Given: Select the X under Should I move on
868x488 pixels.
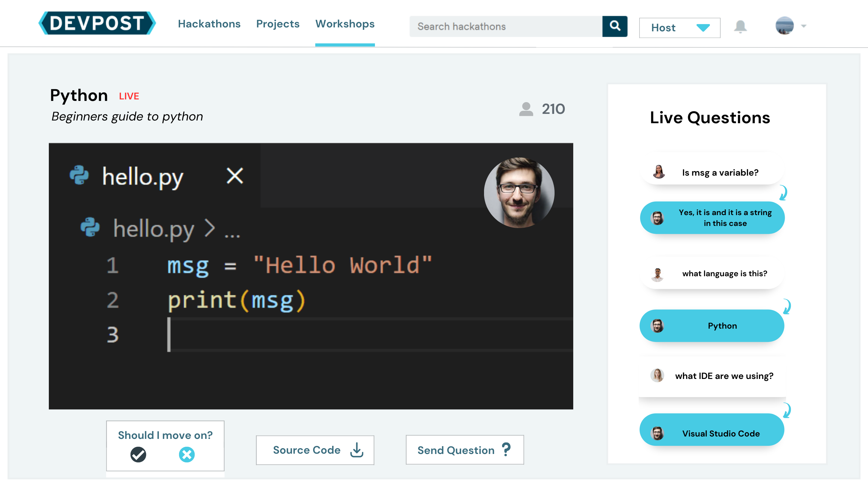Looking at the screenshot, I should [187, 455].
